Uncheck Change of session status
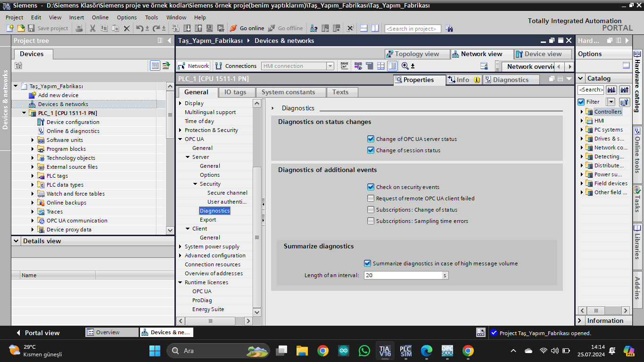The height and width of the screenshot is (362, 644). pos(371,150)
